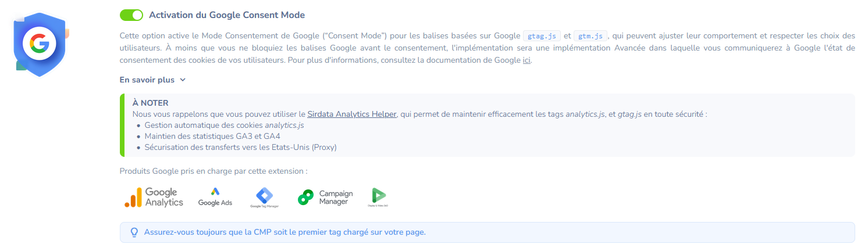The height and width of the screenshot is (251, 868).
Task: Toggle the Google Consent Mode activation switch
Action: coord(131,15)
